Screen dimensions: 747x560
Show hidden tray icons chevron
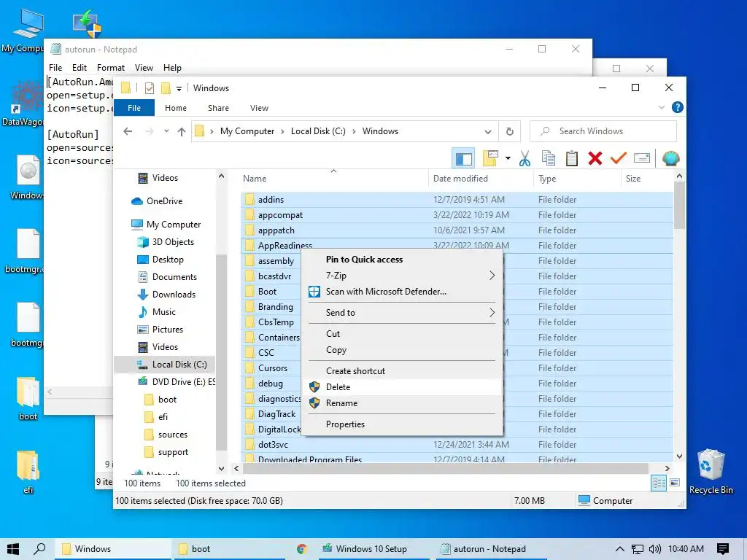click(620, 549)
